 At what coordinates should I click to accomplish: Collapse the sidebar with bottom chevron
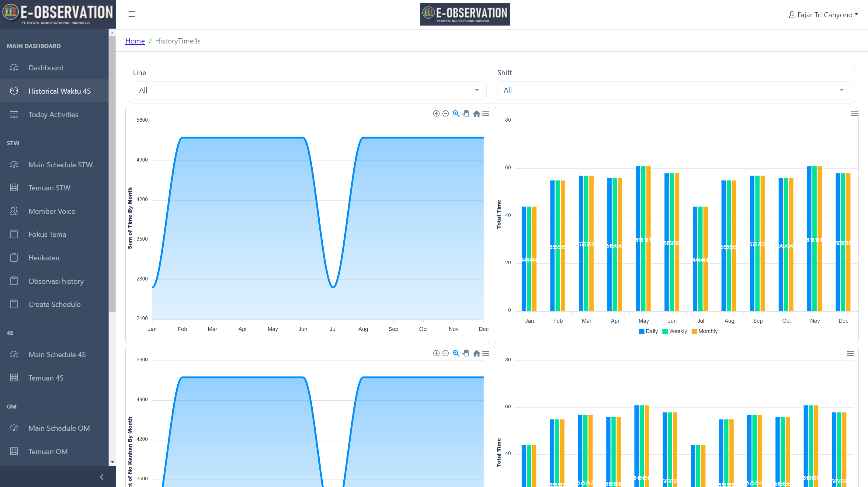coord(101,477)
